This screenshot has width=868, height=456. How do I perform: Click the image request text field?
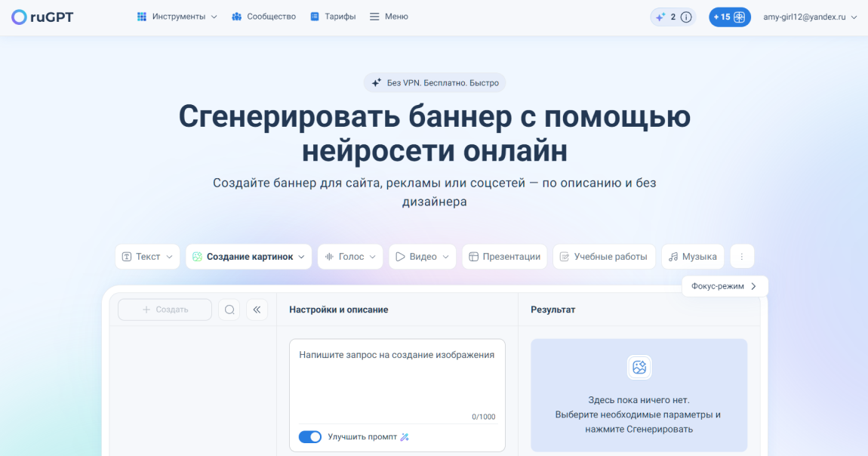point(398,382)
